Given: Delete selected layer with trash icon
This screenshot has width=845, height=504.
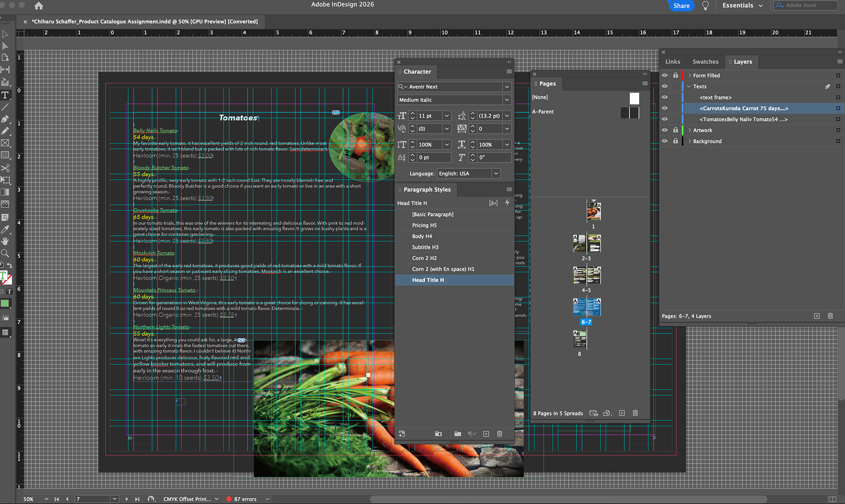Looking at the screenshot, I should pos(830,316).
